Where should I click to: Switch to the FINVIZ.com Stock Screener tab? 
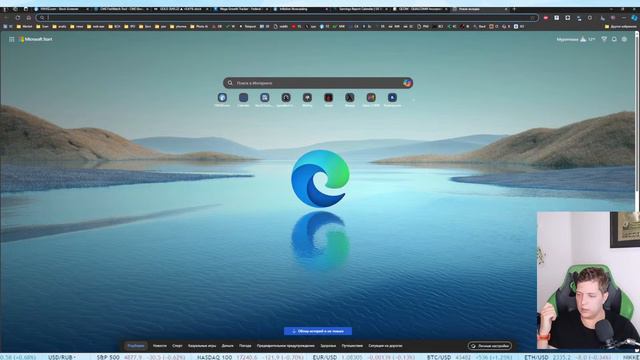(x=61, y=9)
